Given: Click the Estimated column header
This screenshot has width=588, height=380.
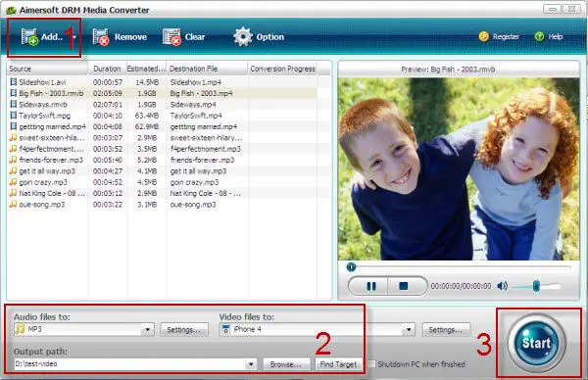Looking at the screenshot, I should tap(146, 69).
